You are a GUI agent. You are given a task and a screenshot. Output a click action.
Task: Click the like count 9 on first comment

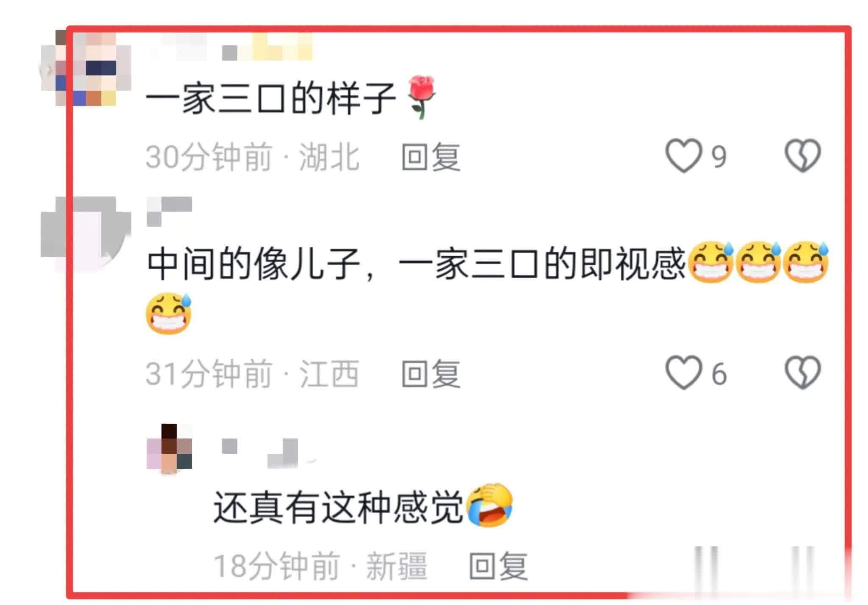point(719,157)
